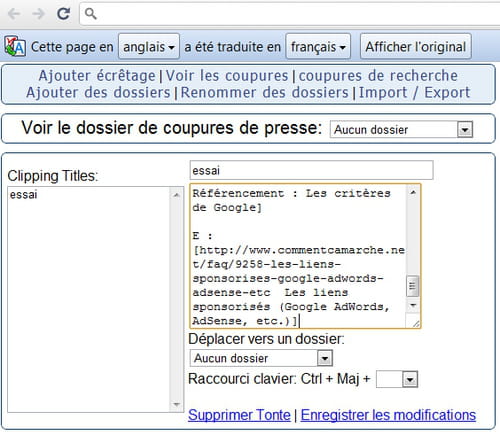Reload the page with the refresh icon

(63, 13)
